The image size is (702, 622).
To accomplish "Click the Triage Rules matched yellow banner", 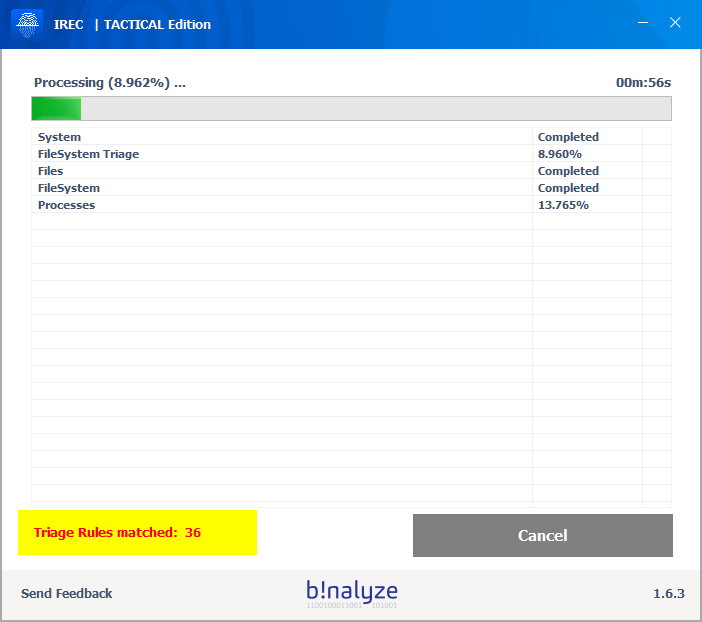I will pos(137,533).
